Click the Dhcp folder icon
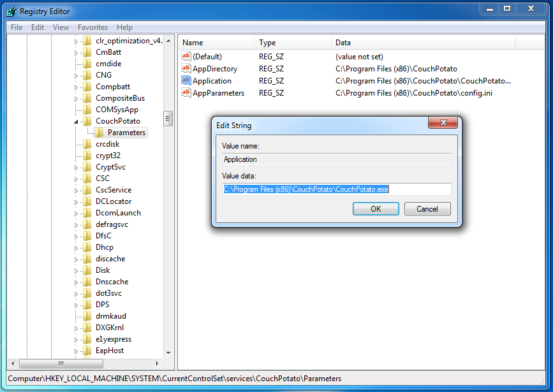 coord(87,247)
